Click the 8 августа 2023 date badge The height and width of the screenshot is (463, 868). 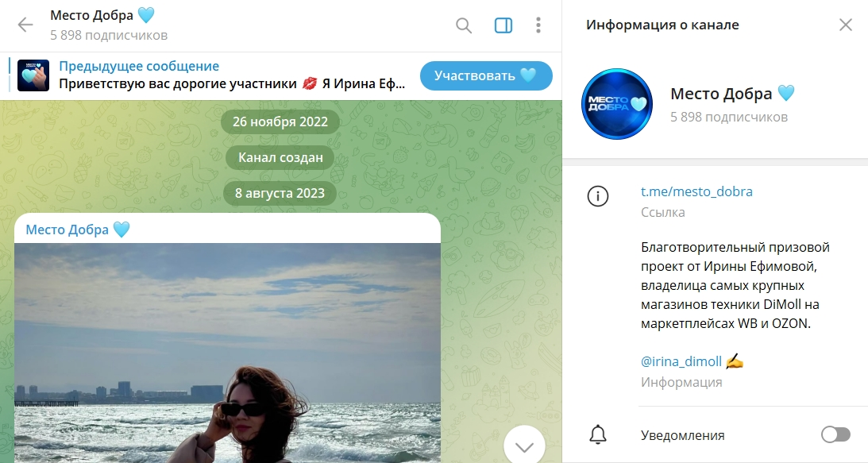(x=280, y=193)
